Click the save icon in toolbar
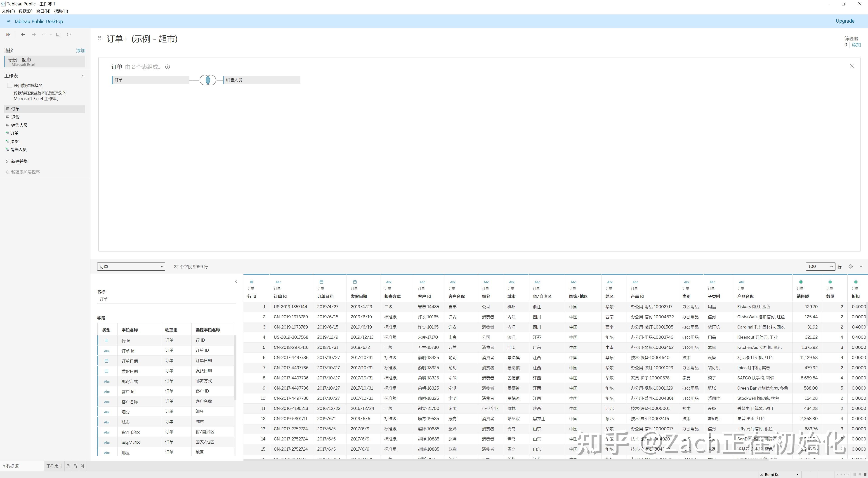Viewport: 868px width, 478px height. click(58, 34)
